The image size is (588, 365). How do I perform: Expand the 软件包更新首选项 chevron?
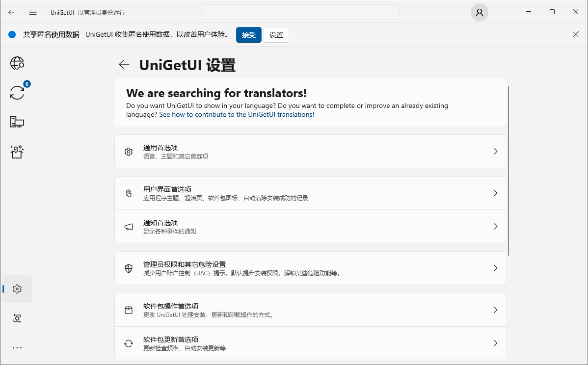click(x=495, y=343)
